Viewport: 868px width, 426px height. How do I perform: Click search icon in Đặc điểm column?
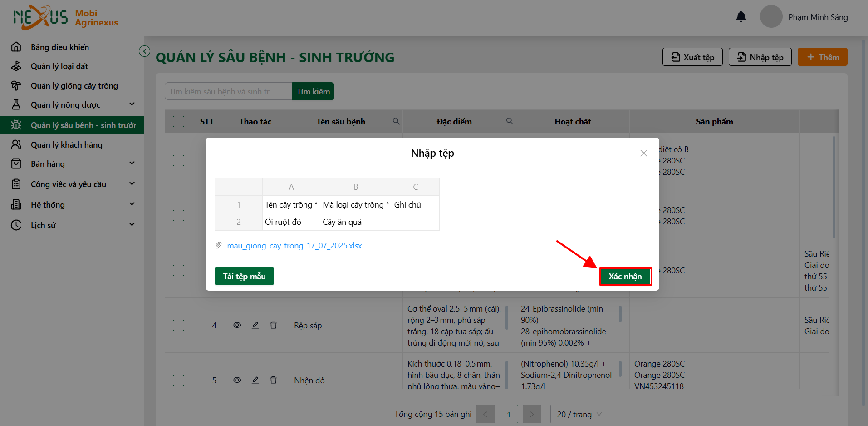pos(510,121)
